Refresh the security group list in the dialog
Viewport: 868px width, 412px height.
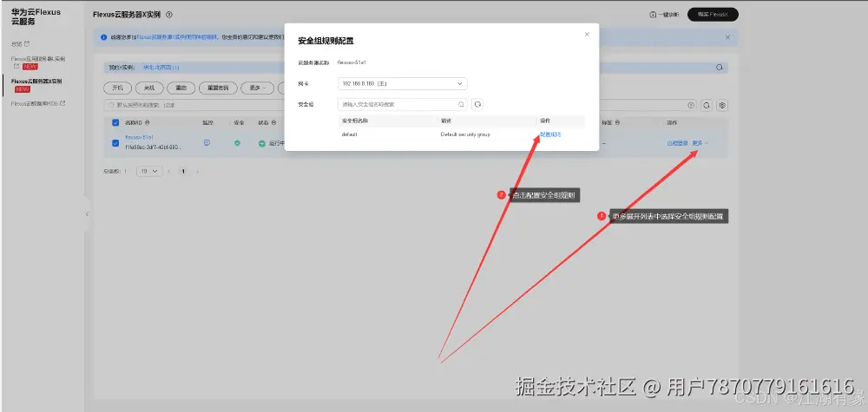477,104
